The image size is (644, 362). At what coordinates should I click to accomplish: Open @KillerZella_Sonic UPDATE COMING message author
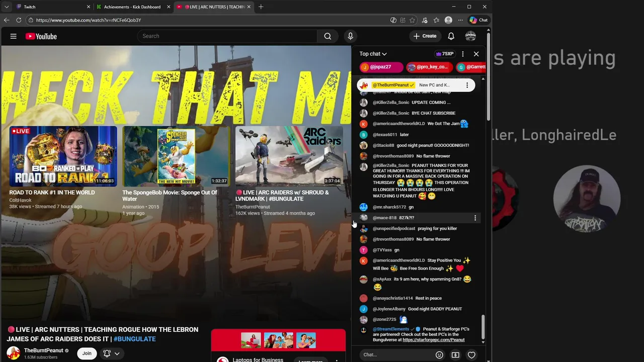pos(391,103)
